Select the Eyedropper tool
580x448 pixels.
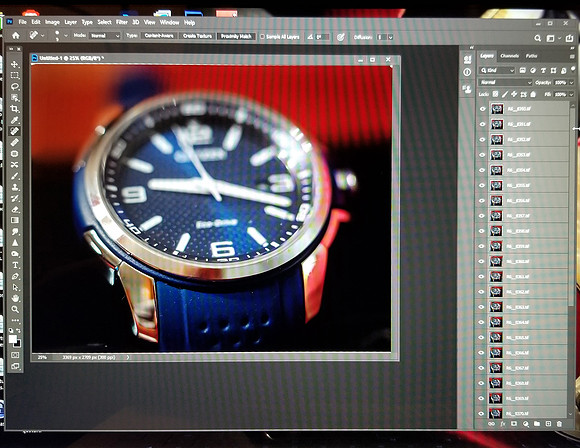point(15,120)
